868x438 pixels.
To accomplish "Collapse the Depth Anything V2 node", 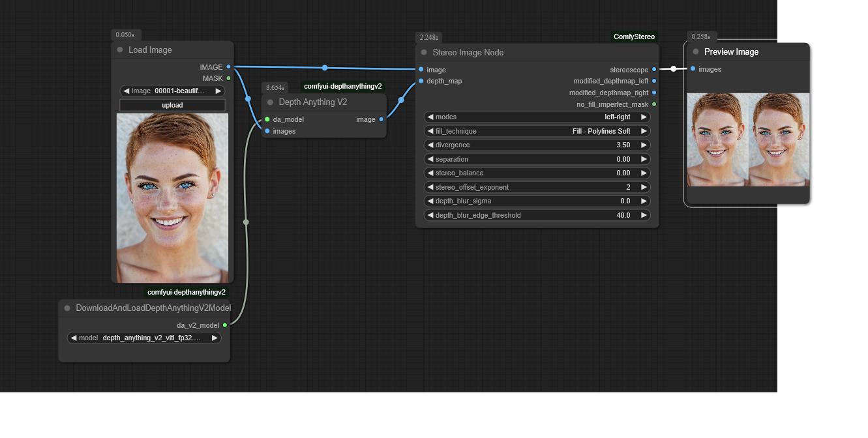I will click(270, 102).
